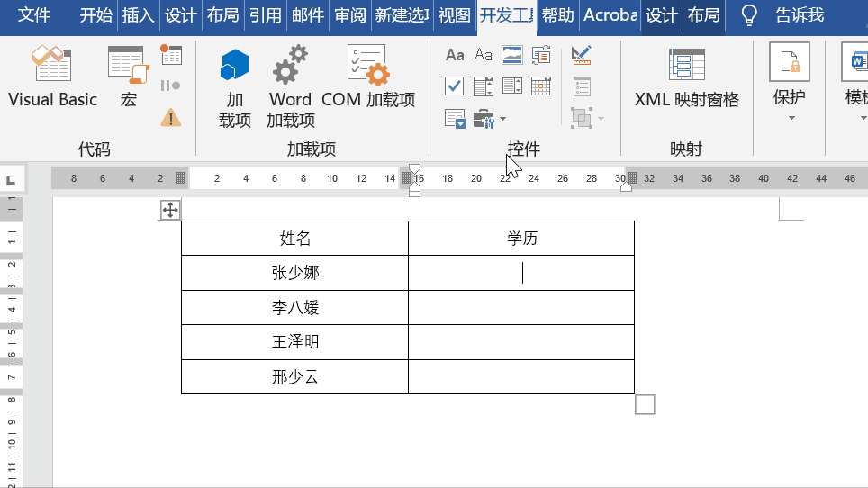Click empty 学历 cell beside 王泽明
868x488 pixels.
[521, 342]
